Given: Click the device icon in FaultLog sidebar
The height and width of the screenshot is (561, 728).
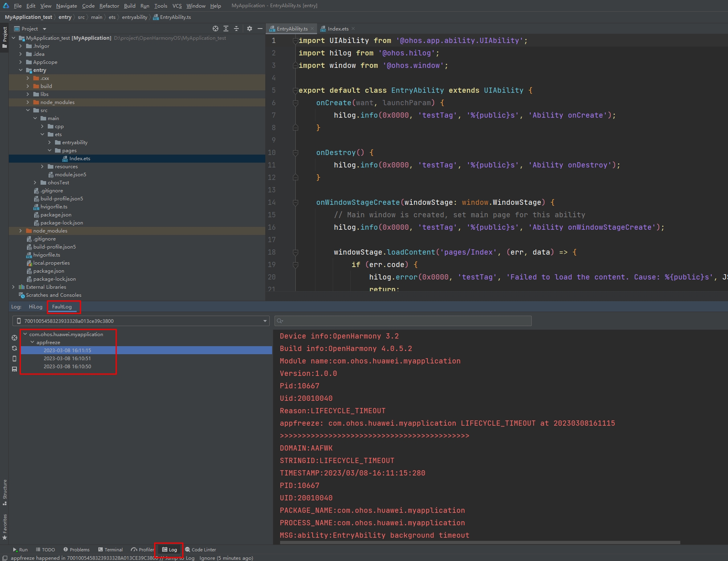Looking at the screenshot, I should click(14, 359).
